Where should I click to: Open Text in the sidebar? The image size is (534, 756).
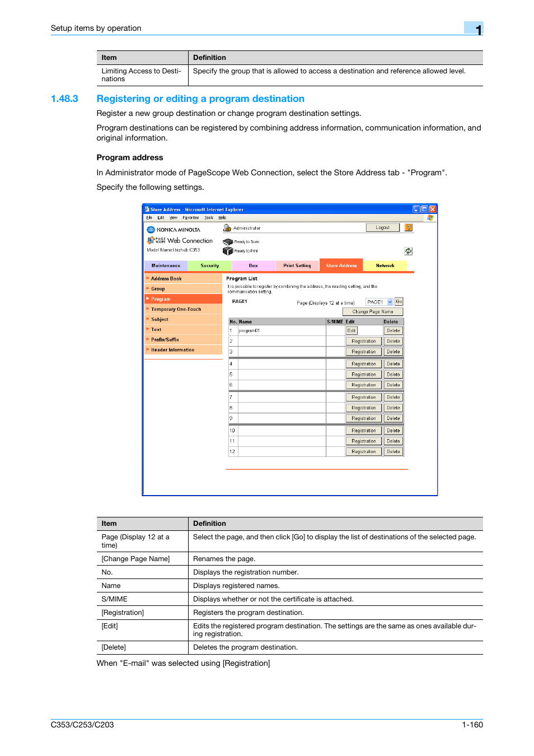click(183, 329)
